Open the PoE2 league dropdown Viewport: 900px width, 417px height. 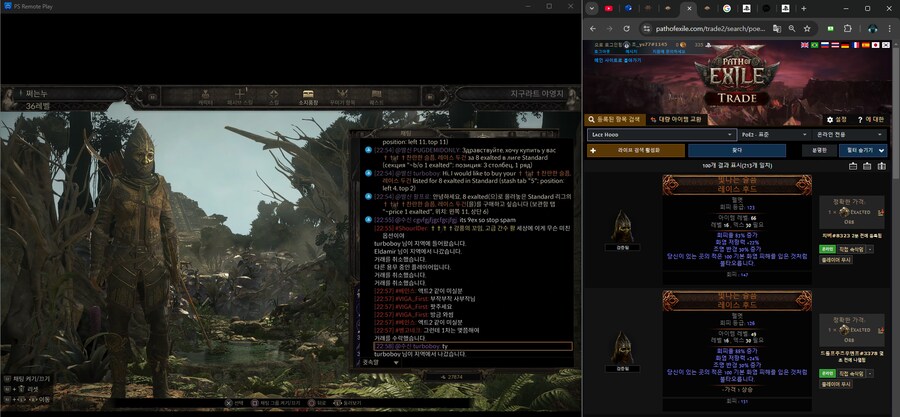coord(775,134)
